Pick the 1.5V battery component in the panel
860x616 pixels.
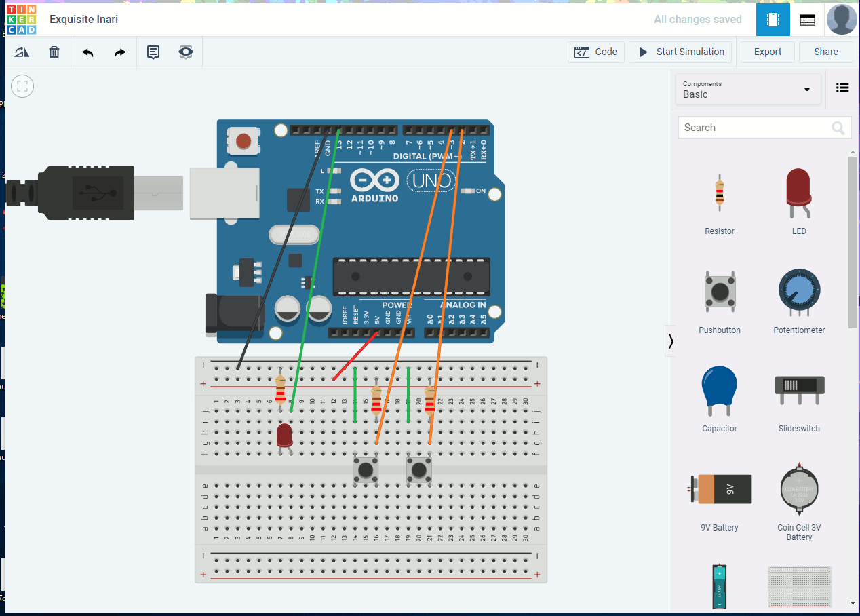click(720, 587)
